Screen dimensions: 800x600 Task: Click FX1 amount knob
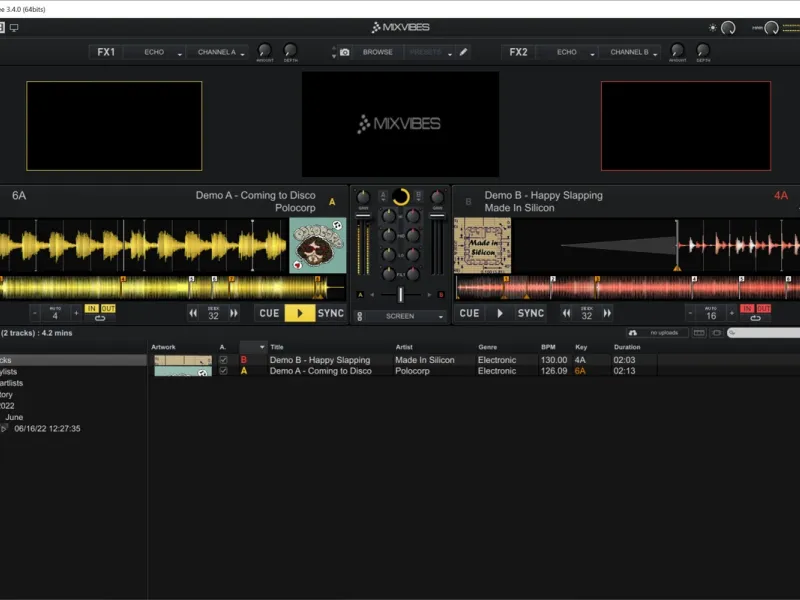click(264, 50)
